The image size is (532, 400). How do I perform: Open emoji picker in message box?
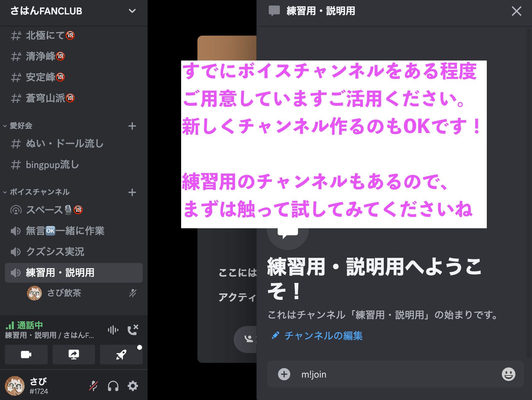508,374
